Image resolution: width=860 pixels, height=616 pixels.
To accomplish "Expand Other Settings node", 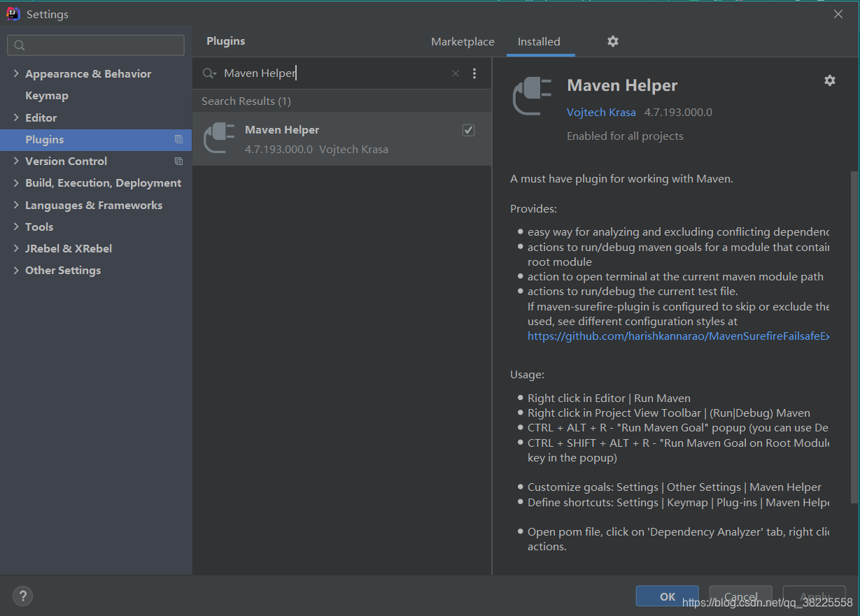I will pyautogui.click(x=16, y=270).
